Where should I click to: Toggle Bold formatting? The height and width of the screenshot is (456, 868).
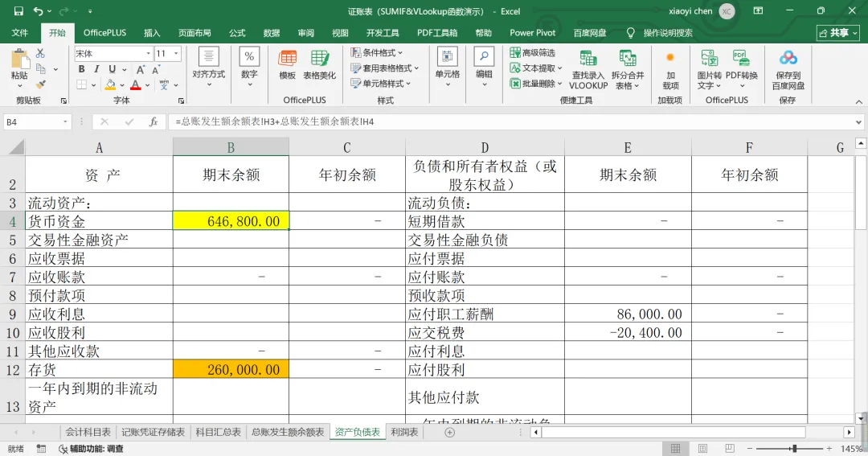pos(81,69)
